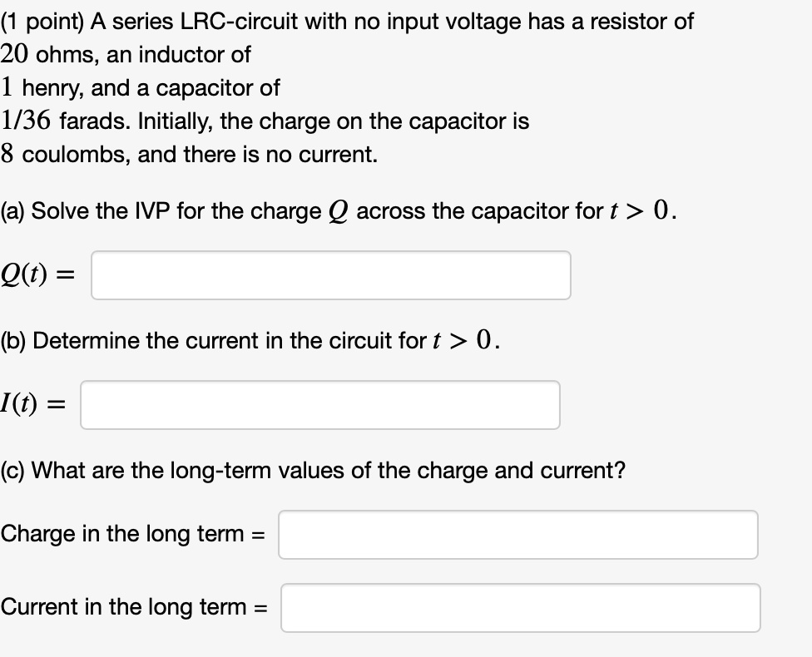Image resolution: width=812 pixels, height=657 pixels.
Task: Click the field after Charge in the long term
Action: coord(517,535)
